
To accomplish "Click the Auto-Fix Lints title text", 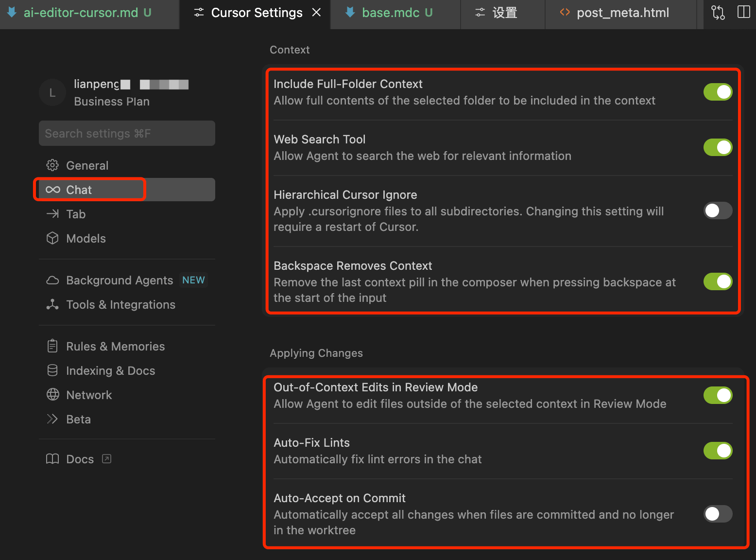I will point(311,443).
